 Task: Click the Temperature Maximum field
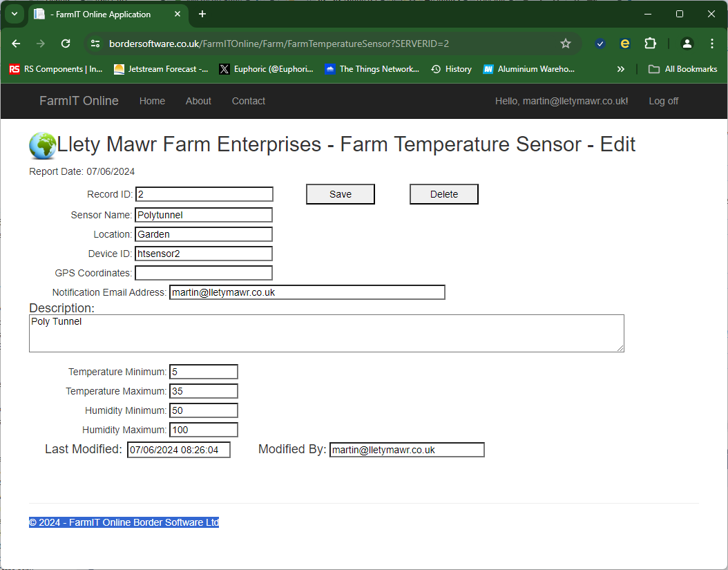(204, 391)
